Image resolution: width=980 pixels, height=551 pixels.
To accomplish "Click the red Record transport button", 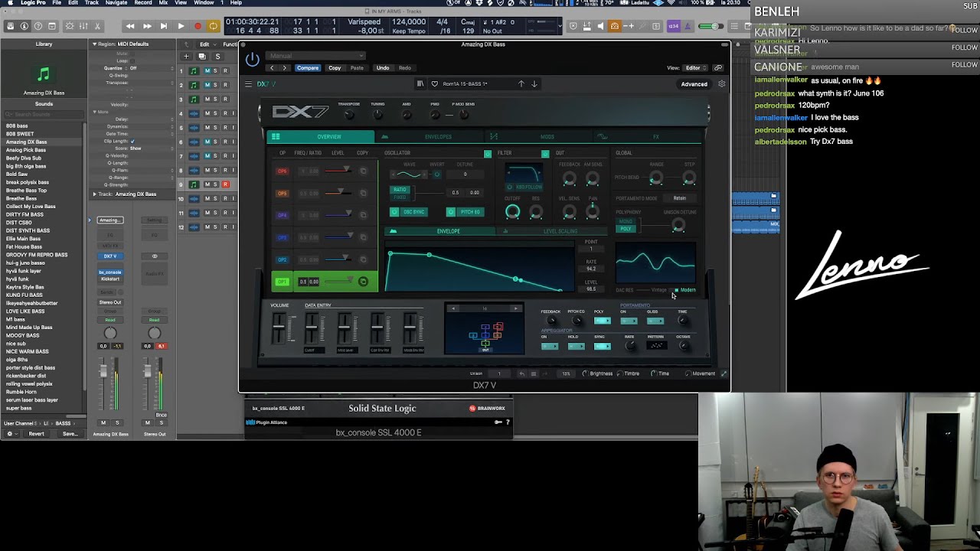I will tap(198, 26).
